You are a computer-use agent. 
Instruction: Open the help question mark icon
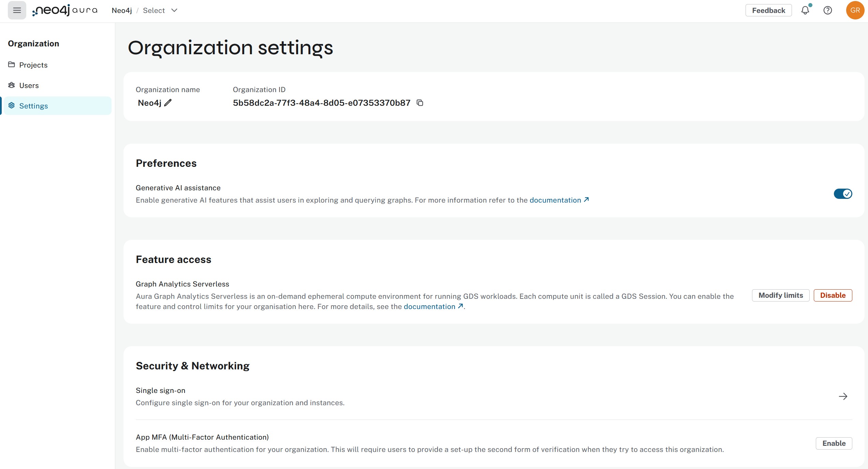click(x=827, y=10)
